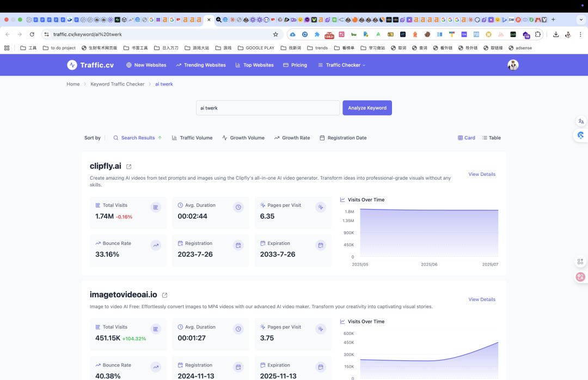
Task: Reload the current page
Action: [x=32, y=34]
